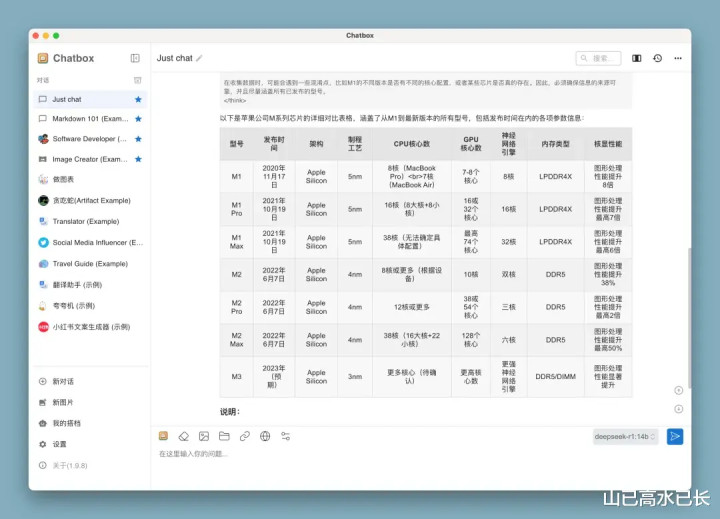Click the 内存类型 column header
Image resolution: width=720 pixels, height=519 pixels.
555,144
